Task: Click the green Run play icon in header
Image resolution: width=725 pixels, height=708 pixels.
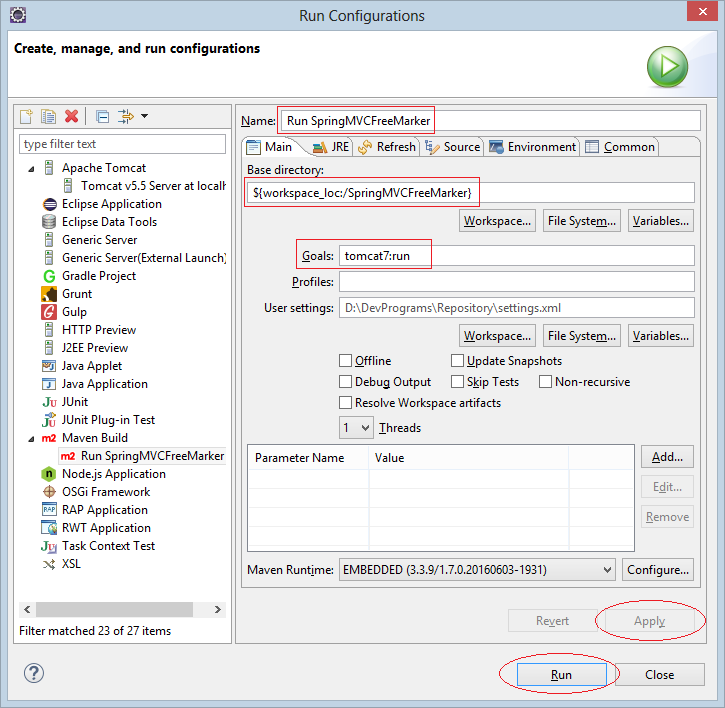Action: [667, 67]
